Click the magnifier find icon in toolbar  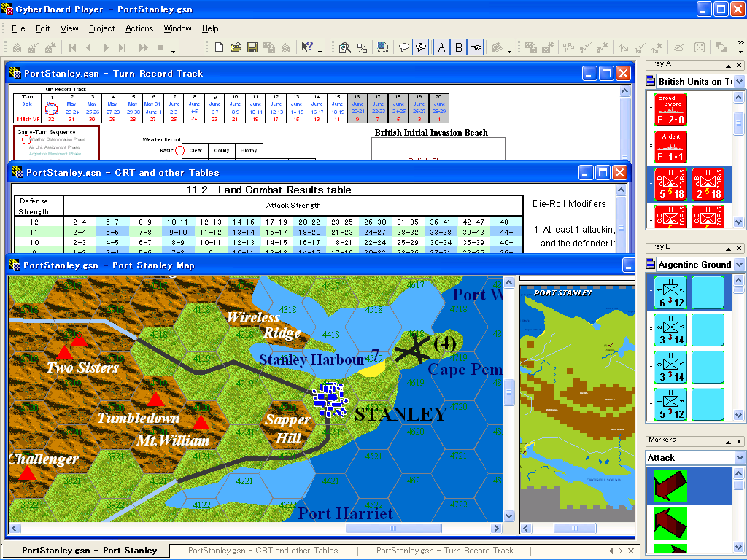[x=344, y=47]
